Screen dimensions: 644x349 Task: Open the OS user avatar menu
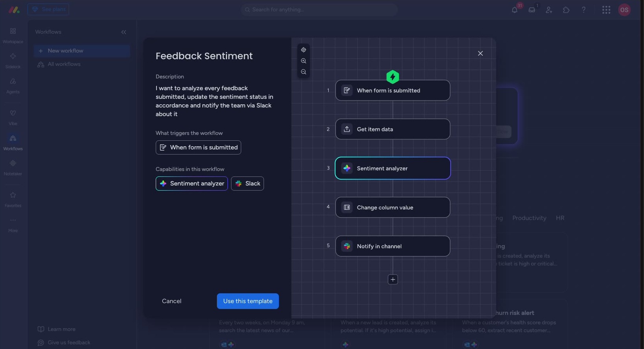point(624,10)
